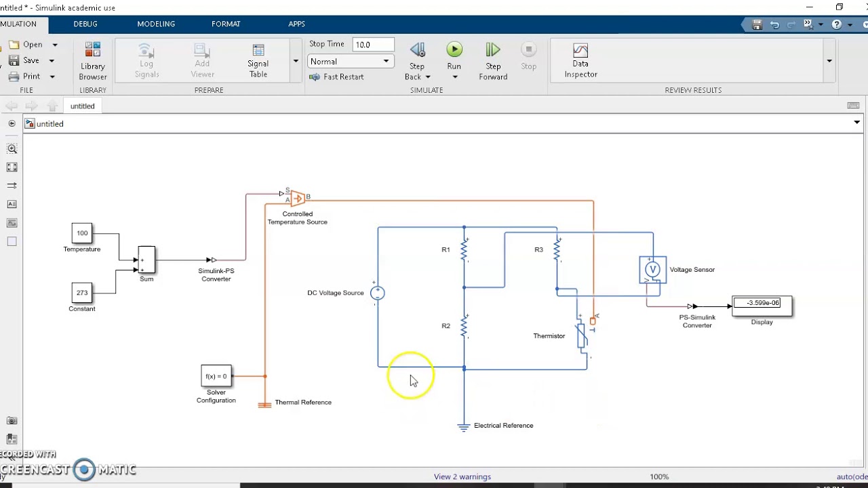The height and width of the screenshot is (488, 868).
Task: Select the Voltage Sensor block
Action: [x=652, y=270]
